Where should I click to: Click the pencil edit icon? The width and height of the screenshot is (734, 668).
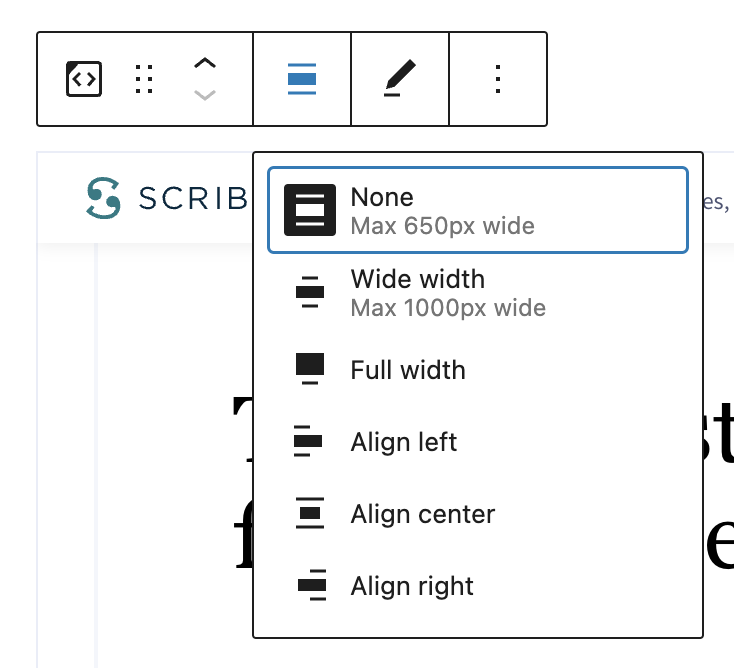(400, 79)
